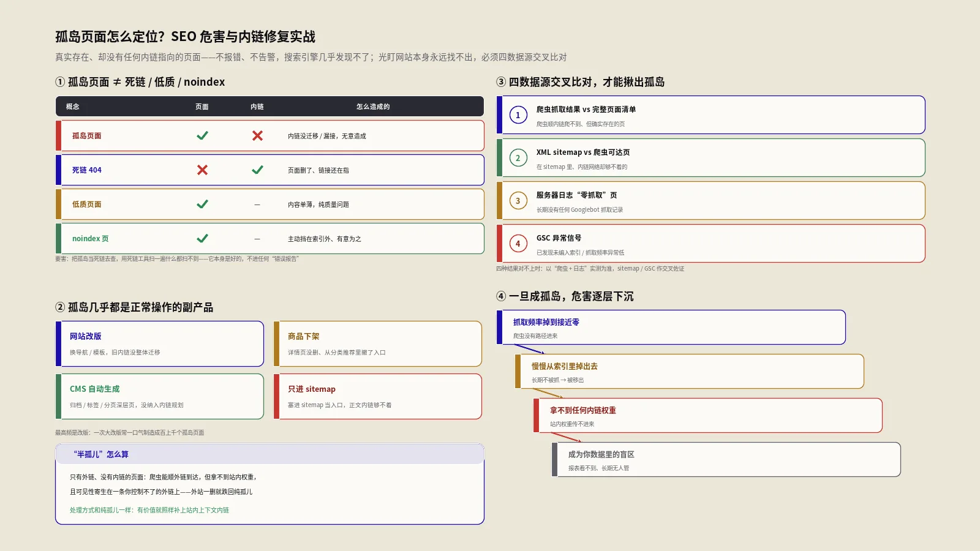Click the subtext 已发现未编入索引 / 抓取频率异常低

click(581, 253)
